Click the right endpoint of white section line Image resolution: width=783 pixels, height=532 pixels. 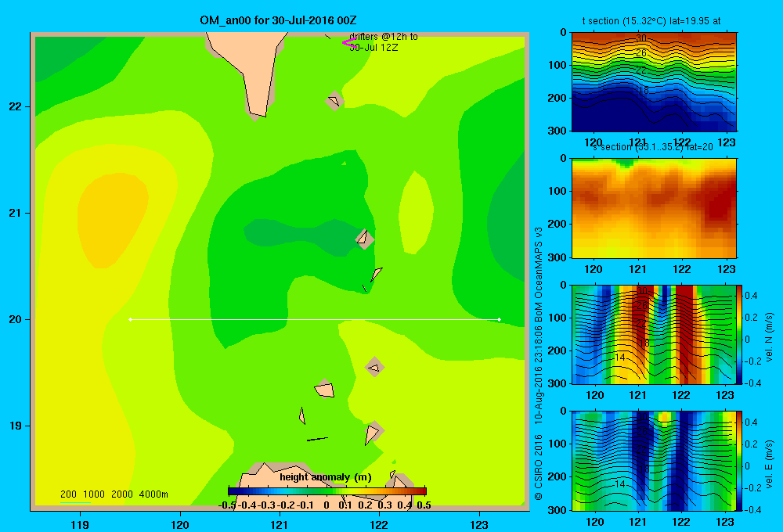tap(500, 319)
